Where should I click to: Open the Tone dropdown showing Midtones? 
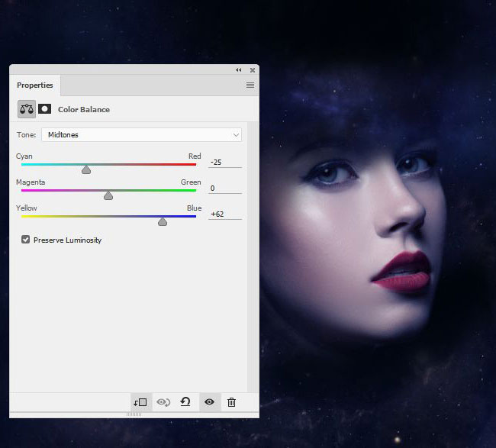(141, 135)
